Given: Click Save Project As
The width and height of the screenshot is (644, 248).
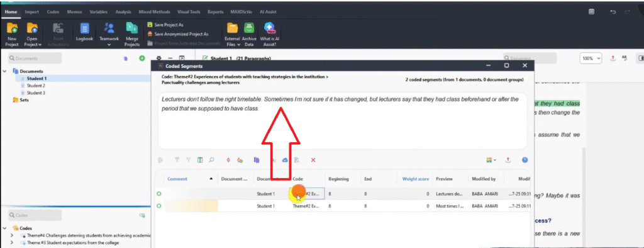Looking at the screenshot, I should click(x=165, y=25).
